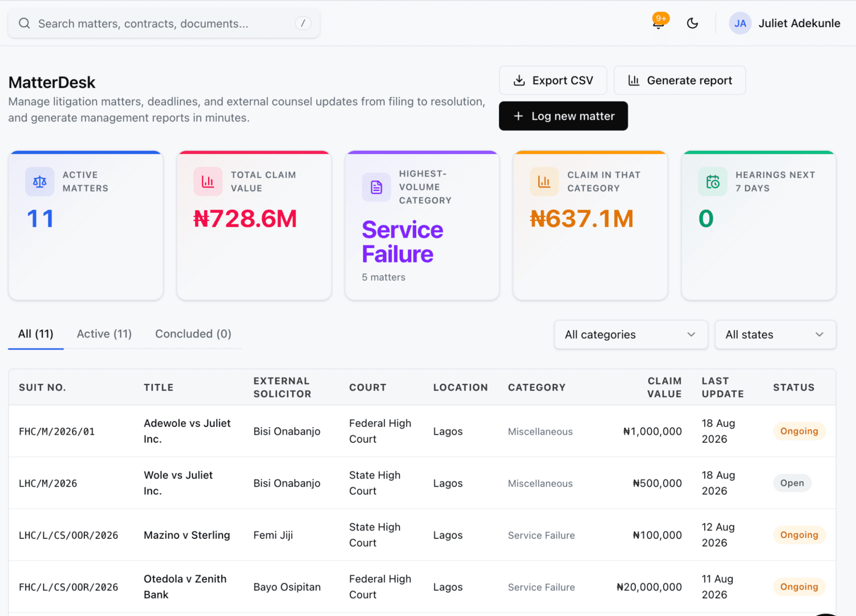The height and width of the screenshot is (616, 856).
Task: Focus the search matters, contracts, documents field
Action: pos(164,23)
